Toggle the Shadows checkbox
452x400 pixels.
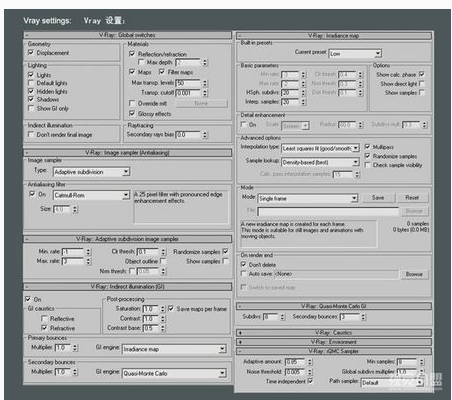tap(31, 99)
